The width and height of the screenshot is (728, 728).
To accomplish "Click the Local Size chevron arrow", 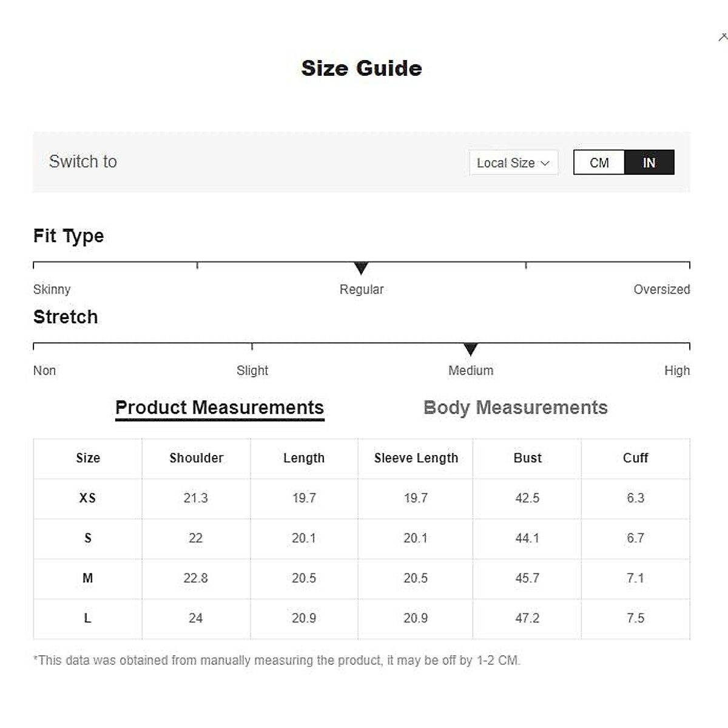I will pos(545,163).
